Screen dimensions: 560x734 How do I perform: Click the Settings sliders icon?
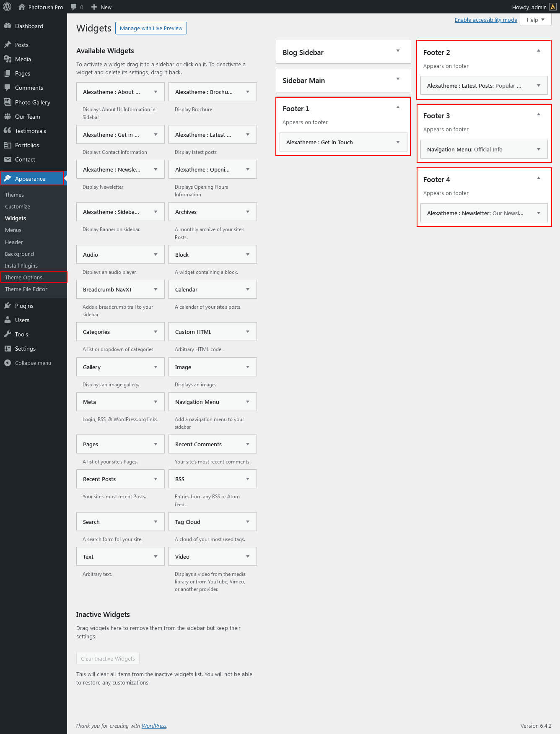(8, 348)
